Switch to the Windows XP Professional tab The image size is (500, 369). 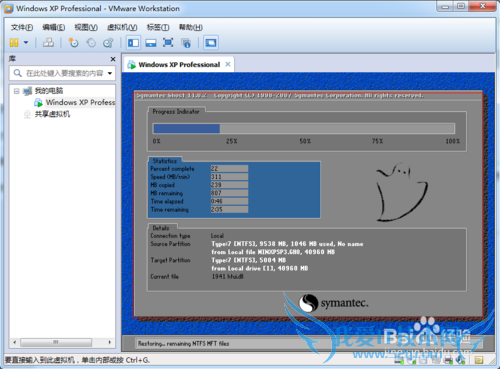tap(179, 65)
